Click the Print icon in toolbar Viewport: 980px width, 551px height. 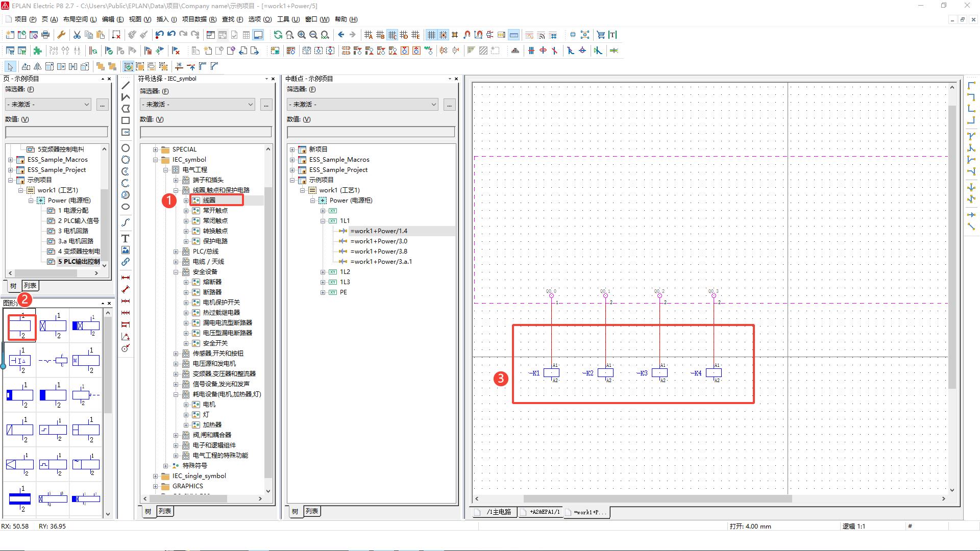[x=45, y=35]
